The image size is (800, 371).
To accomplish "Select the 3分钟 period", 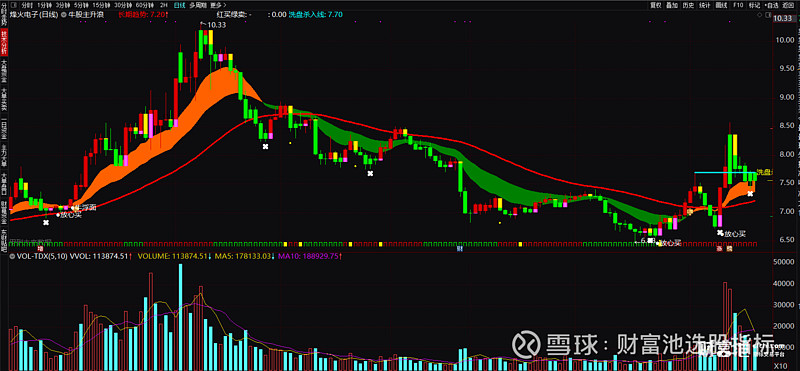I will pos(63,6).
